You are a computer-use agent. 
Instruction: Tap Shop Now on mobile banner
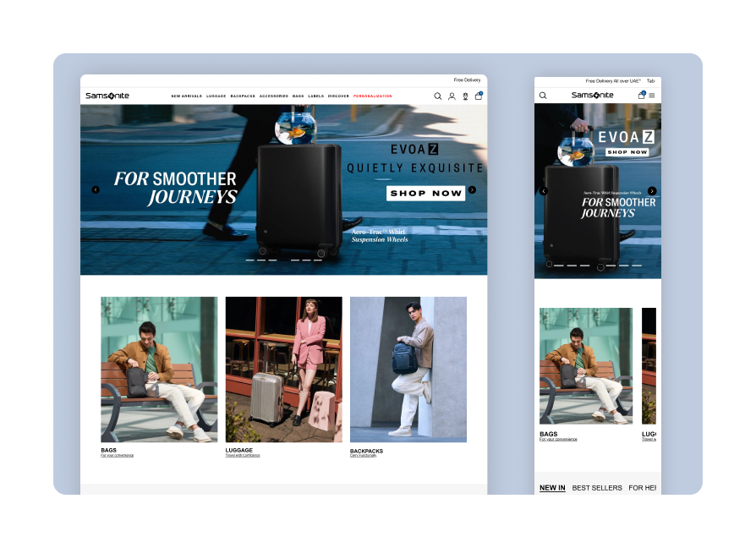tap(627, 152)
